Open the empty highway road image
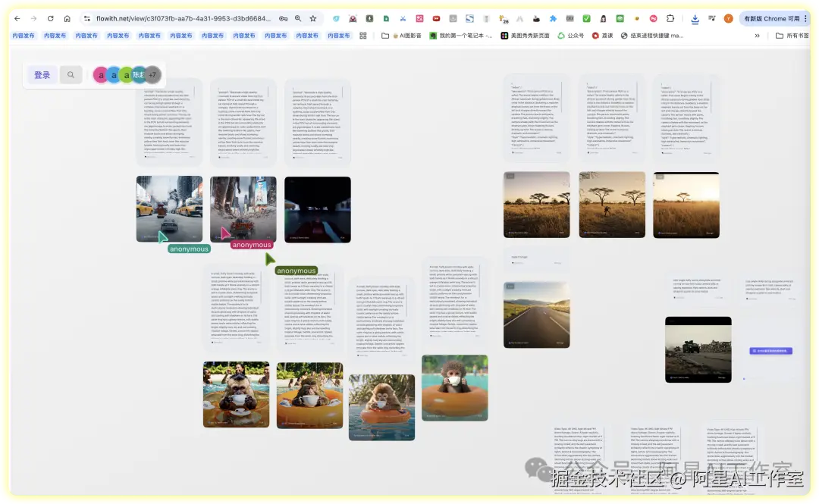The image size is (819, 504). (536, 315)
